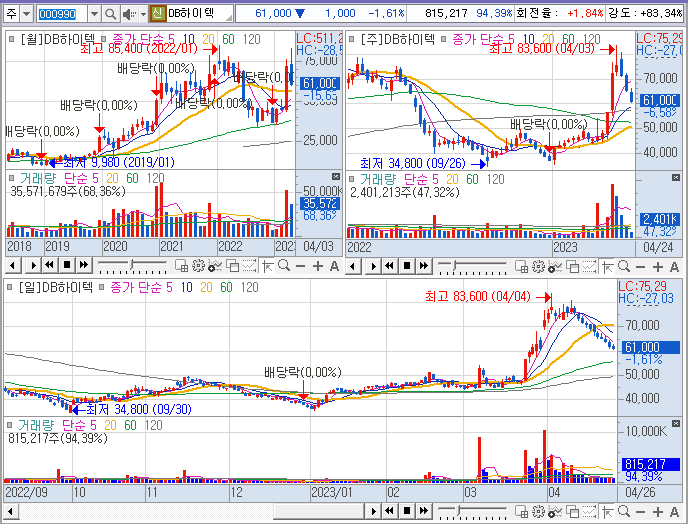Image resolution: width=688 pixels, height=524 pixels.
Task: Click the stock code input field 000990
Action: pyautogui.click(x=61, y=14)
